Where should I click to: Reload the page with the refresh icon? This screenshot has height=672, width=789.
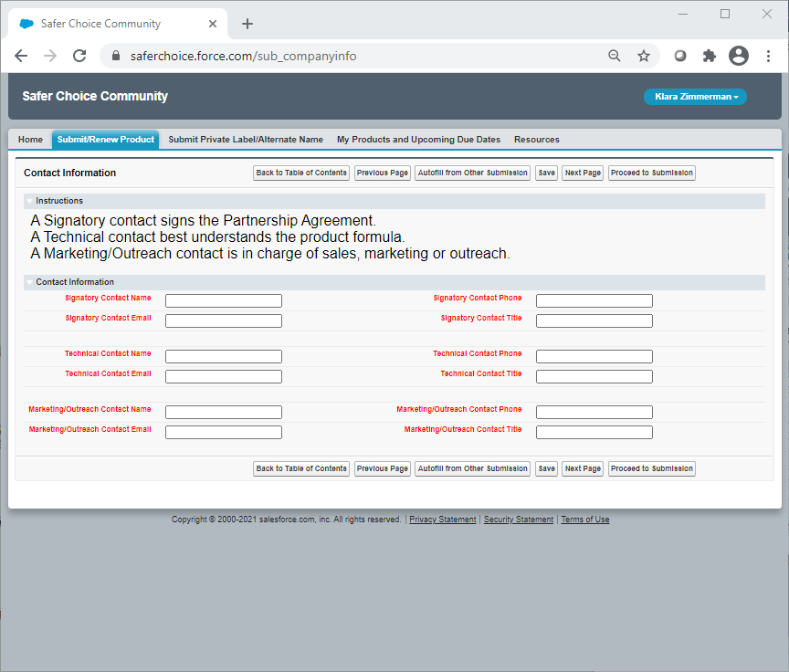pos(79,56)
